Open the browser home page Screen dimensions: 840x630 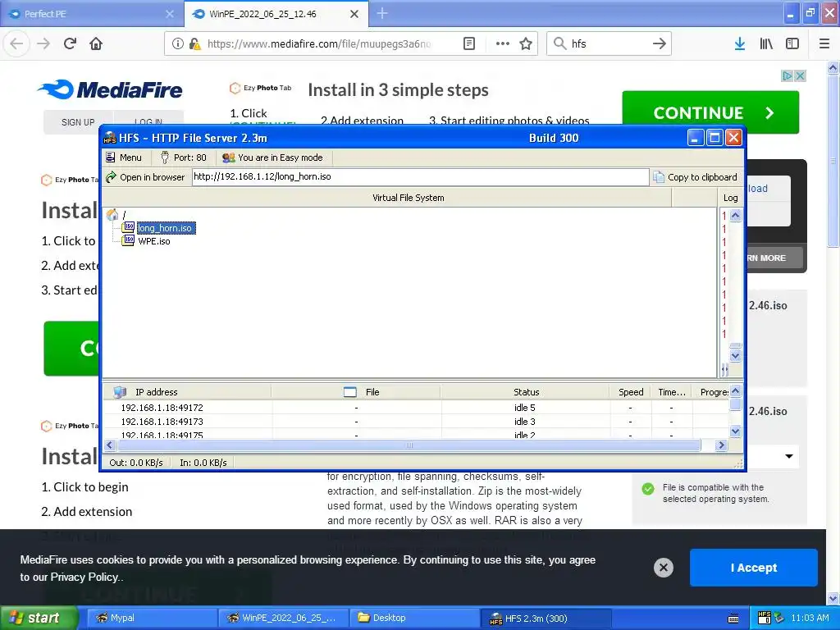[x=96, y=43]
